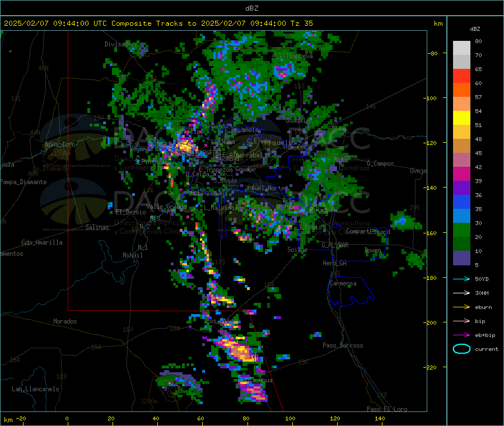This screenshot has height=426, width=504.
Task: Click the magenta eb+bip arrow in legend
Action: click(x=461, y=335)
